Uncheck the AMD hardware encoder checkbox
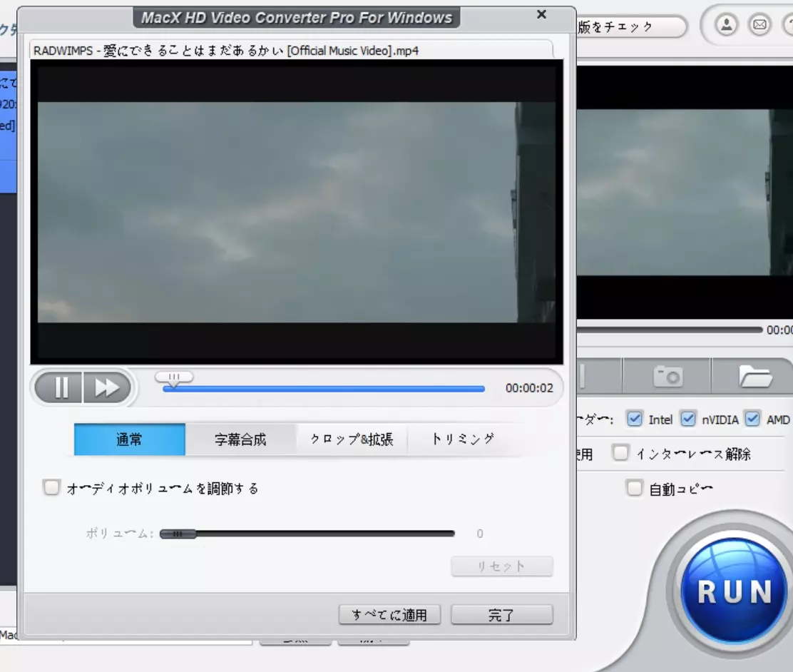793x672 pixels. click(752, 419)
